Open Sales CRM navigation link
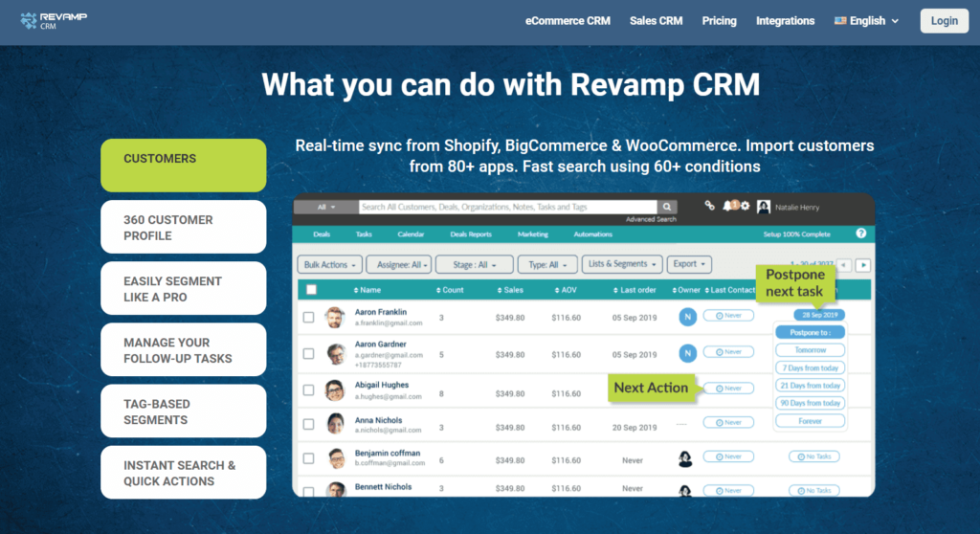Viewport: 980px width, 534px height. coord(656,21)
